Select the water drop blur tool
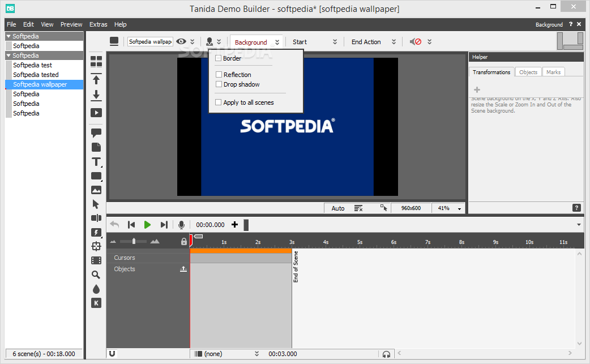Viewport: 590px width, 364px height. click(96, 289)
